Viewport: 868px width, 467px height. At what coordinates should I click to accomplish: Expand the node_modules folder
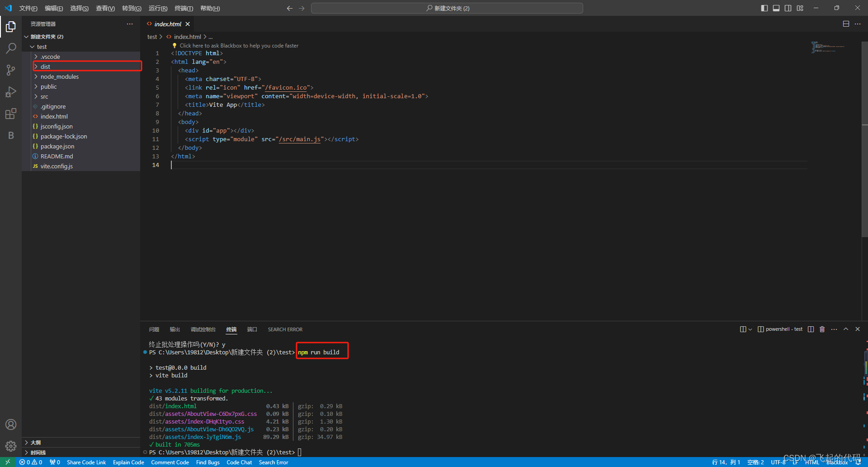(x=81, y=76)
